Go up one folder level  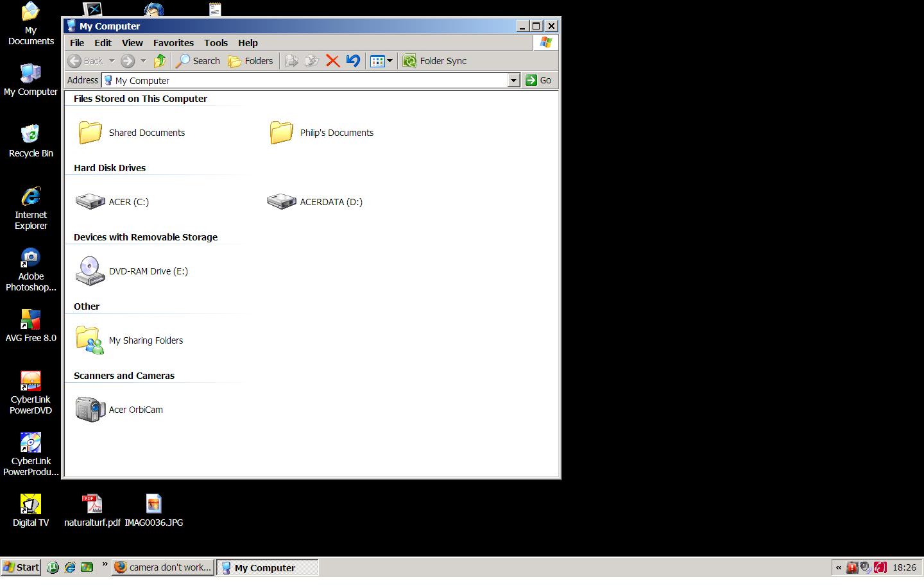pos(160,61)
